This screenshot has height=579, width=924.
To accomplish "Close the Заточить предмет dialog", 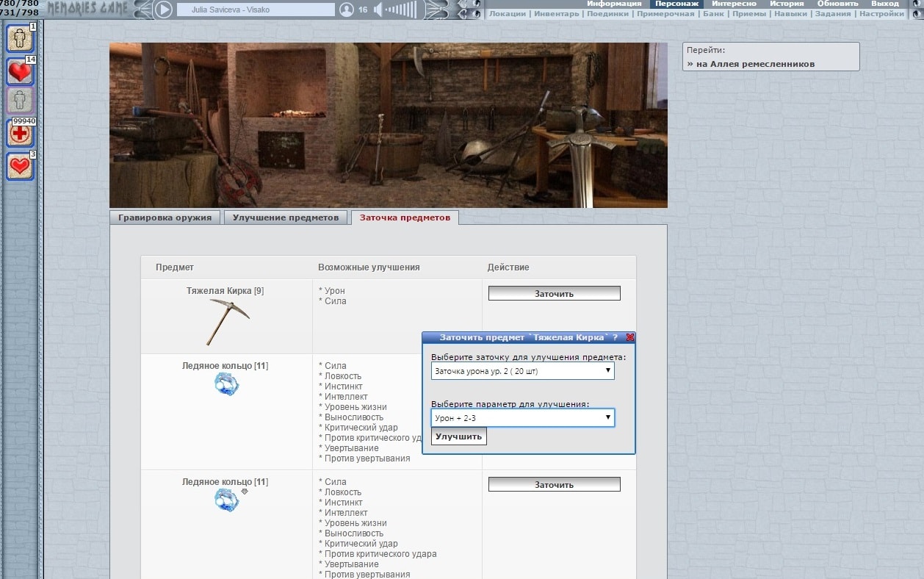I will (x=629, y=337).
